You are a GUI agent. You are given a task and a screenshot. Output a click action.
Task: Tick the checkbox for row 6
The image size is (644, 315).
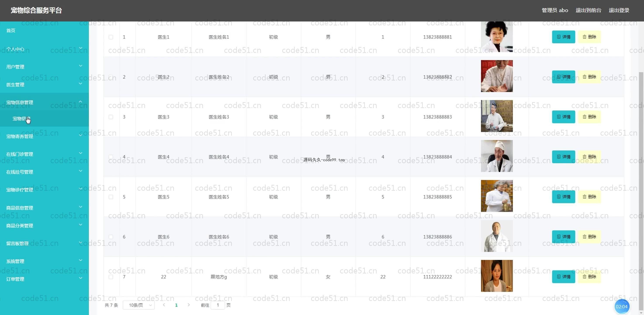[111, 237]
